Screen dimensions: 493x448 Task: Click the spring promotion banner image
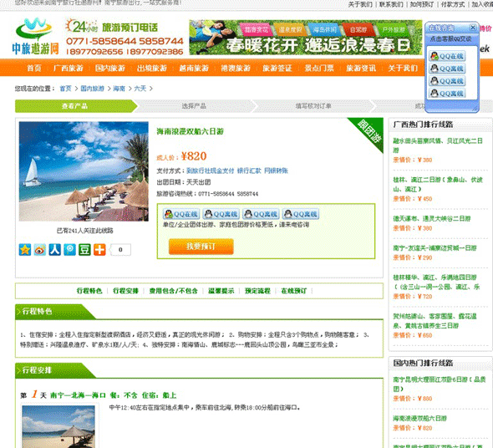(305, 38)
